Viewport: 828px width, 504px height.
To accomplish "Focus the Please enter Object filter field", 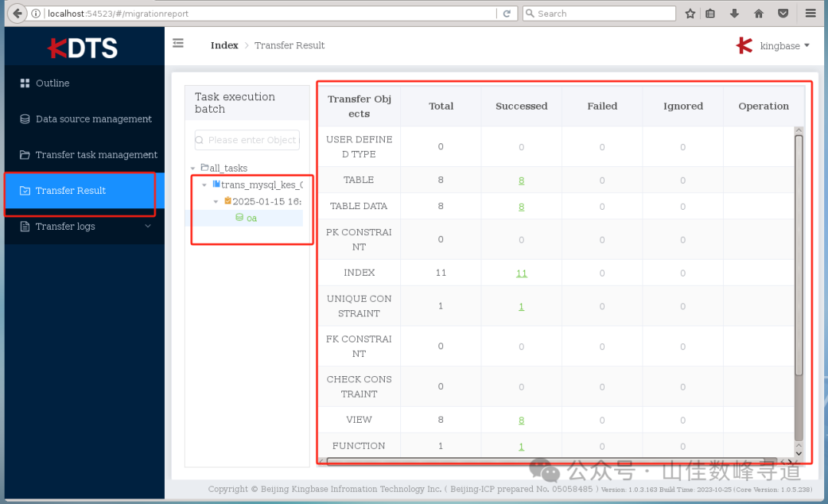I will [247, 140].
